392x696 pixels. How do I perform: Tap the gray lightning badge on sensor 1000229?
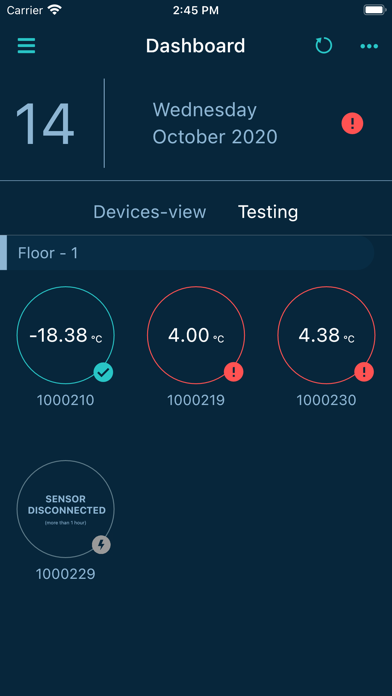[x=101, y=545]
